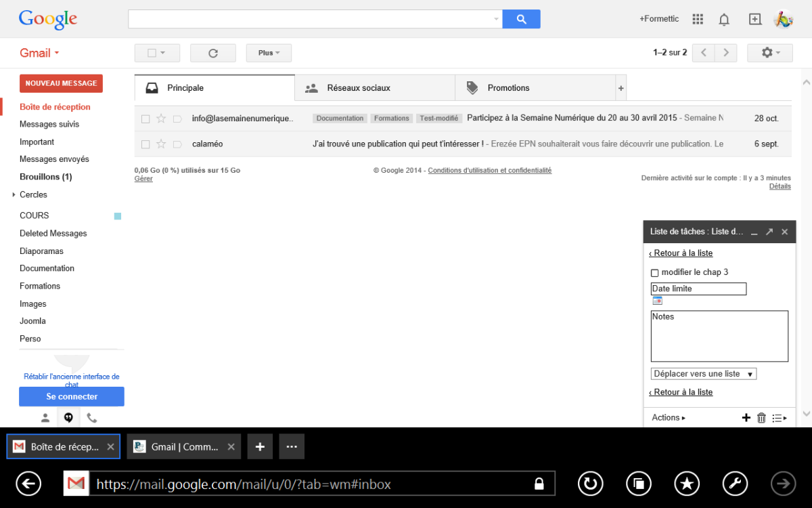812x508 pixels.
Task: Click the +Formettic profile link
Action: (659, 19)
